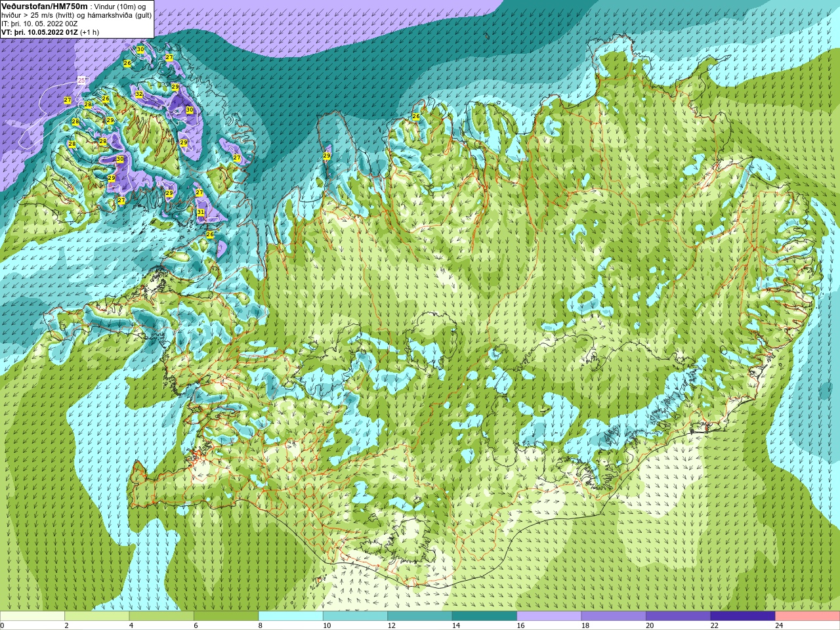840x630 pixels.
Task: Click the 'IT: þri. 10. 05. 2022 00Z' line
Action: [x=39, y=24]
